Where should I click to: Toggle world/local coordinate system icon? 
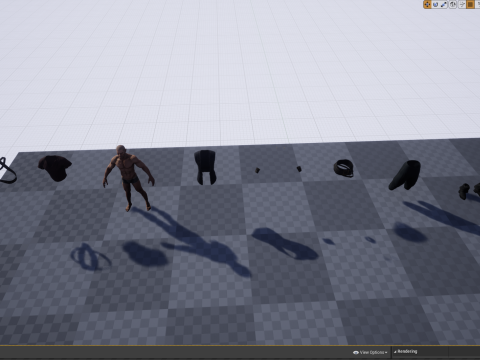pyautogui.click(x=453, y=4)
